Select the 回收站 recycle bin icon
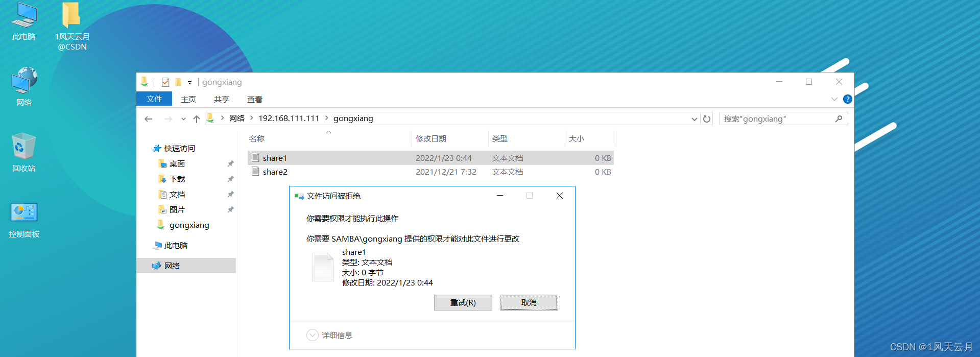Screen dimensions: 980x357 (24, 152)
